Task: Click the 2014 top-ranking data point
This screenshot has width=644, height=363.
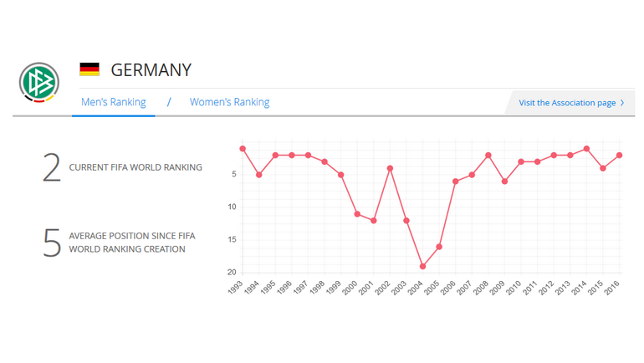Action: tap(586, 149)
